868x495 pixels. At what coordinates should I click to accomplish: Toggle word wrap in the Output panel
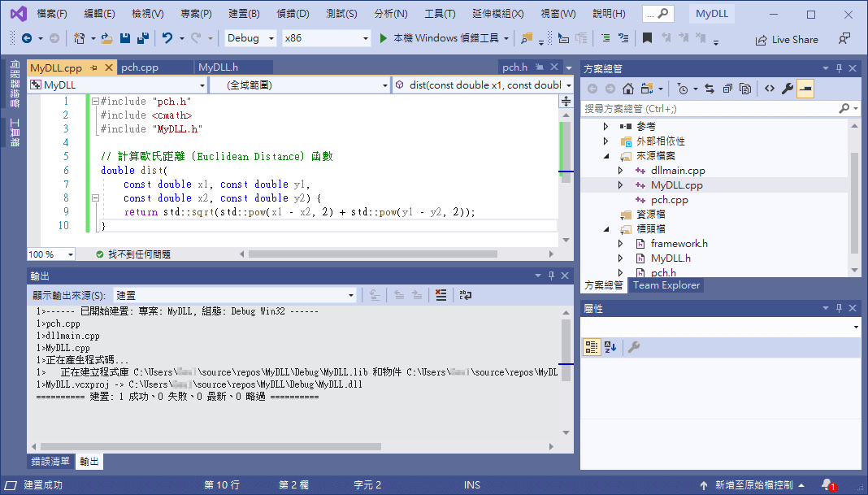[x=466, y=295]
